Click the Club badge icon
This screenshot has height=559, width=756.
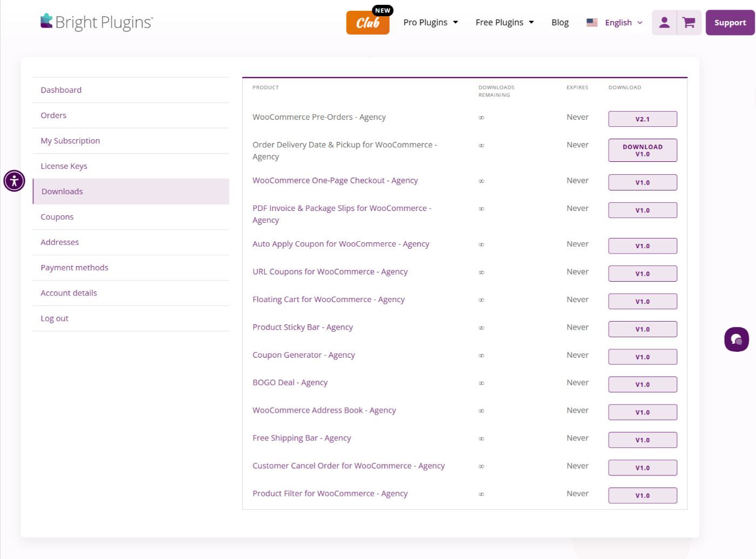pyautogui.click(x=368, y=23)
